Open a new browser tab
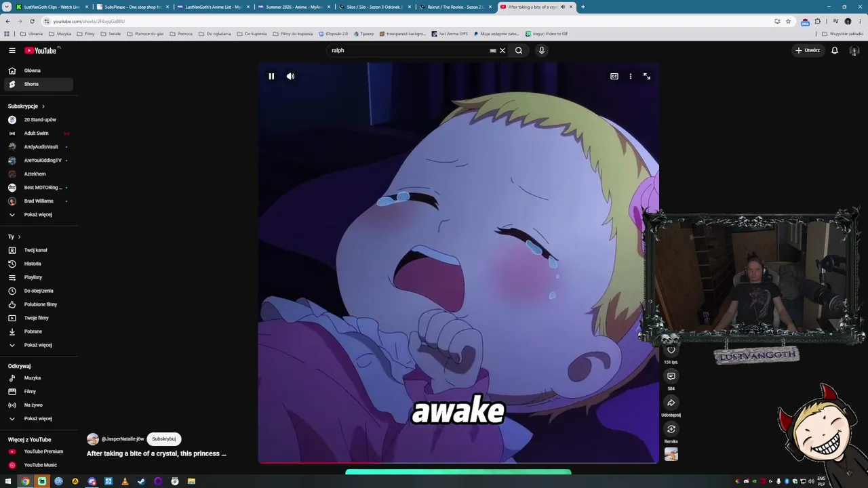The image size is (868, 488). [583, 7]
